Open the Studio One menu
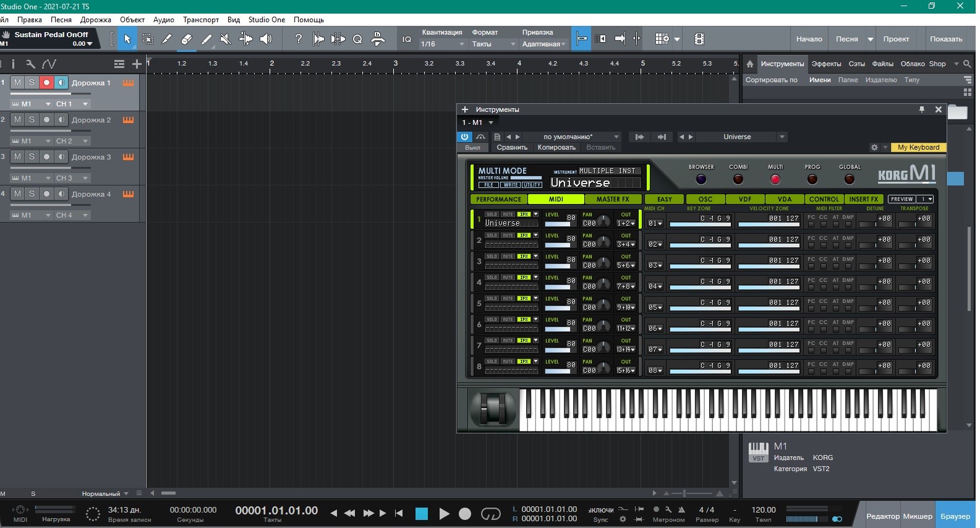Image resolution: width=980 pixels, height=528 pixels. click(266, 20)
